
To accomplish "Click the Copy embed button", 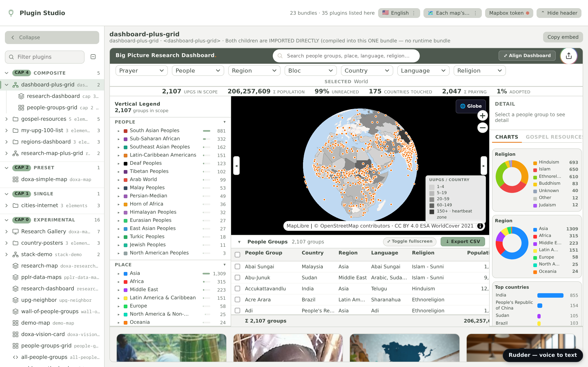I will 563,37.
